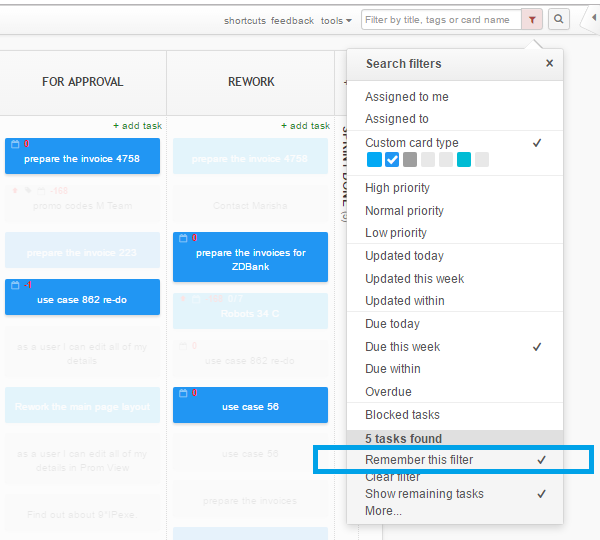Click the magnifier search button
The width and height of the screenshot is (600, 540).
tap(559, 19)
